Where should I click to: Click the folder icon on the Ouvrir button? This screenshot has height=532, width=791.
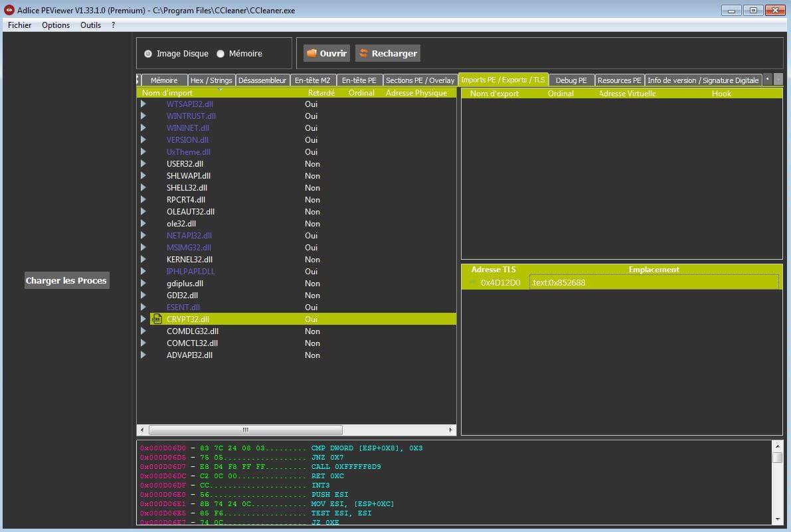coord(311,54)
